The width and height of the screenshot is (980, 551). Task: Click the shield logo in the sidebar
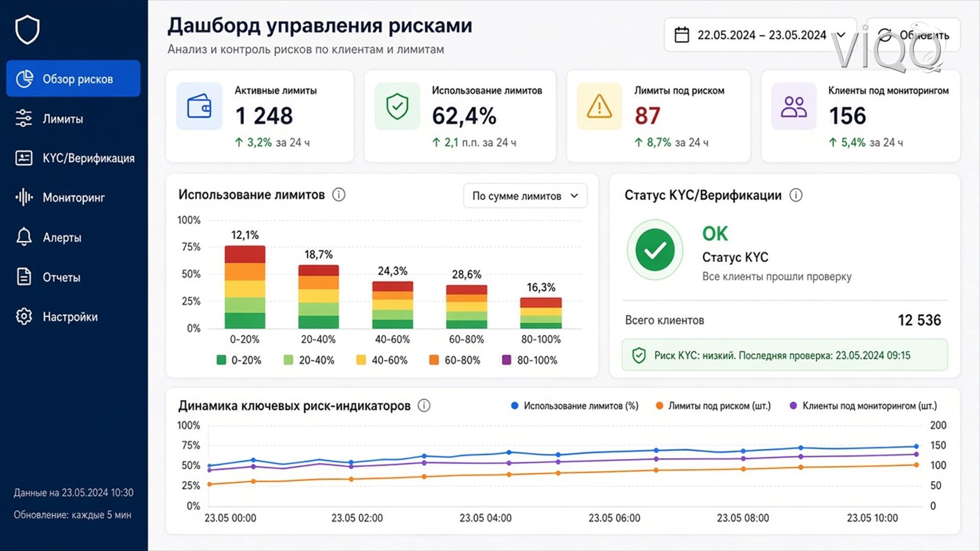point(27,30)
